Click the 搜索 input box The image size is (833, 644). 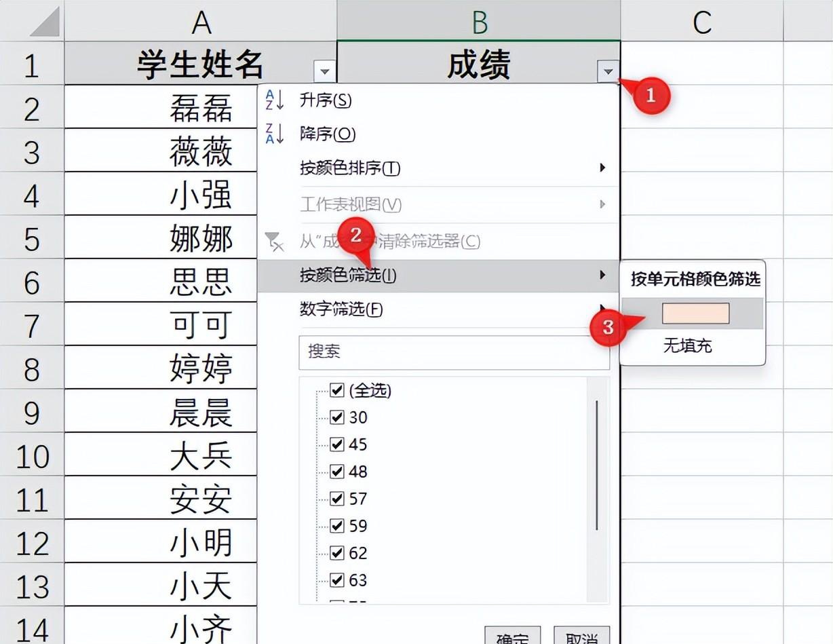454,352
